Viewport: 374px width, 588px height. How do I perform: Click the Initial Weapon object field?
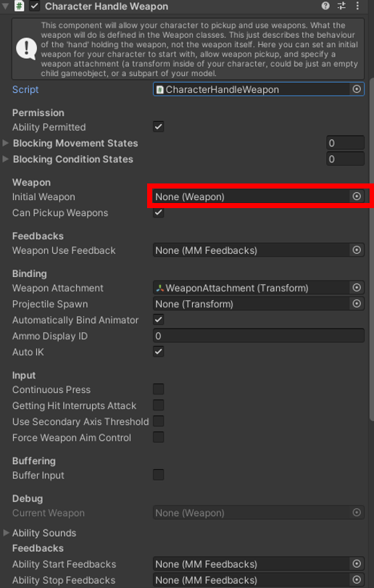click(x=259, y=196)
